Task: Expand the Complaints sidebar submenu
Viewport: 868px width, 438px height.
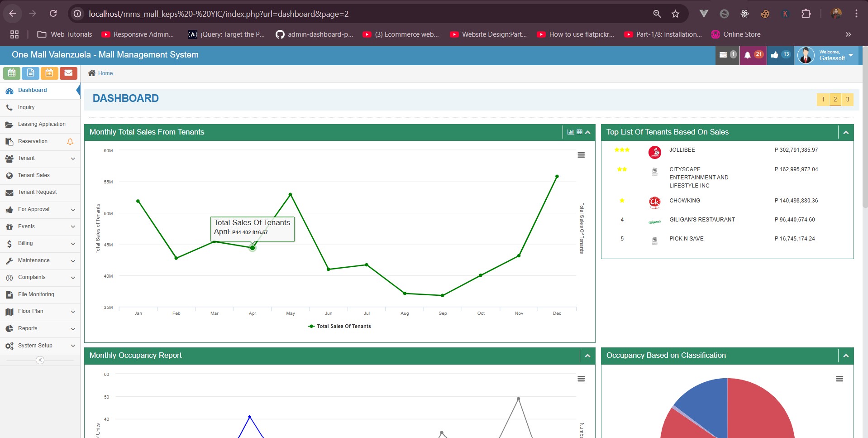Action: click(x=73, y=278)
